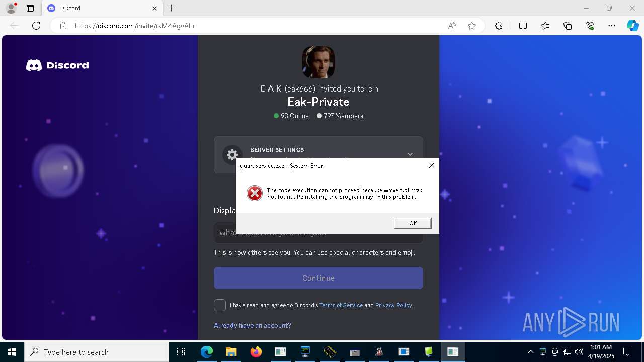
Task: Open the tab actions menu icon
Action: pyautogui.click(x=30, y=8)
